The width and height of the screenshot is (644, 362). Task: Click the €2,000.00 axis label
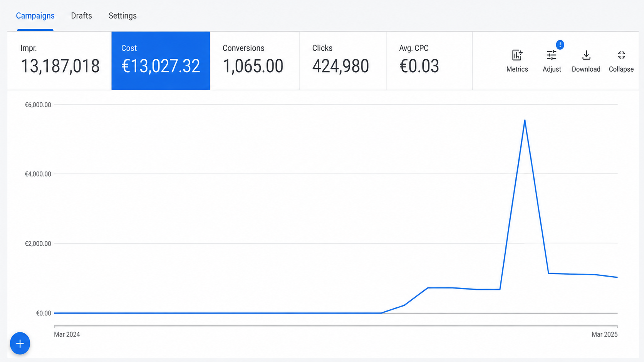38,244
